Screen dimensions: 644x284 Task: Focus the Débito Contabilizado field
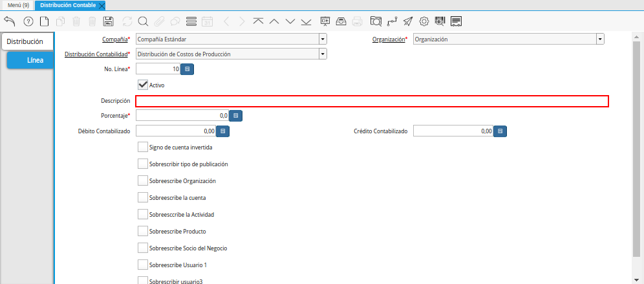tap(176, 131)
